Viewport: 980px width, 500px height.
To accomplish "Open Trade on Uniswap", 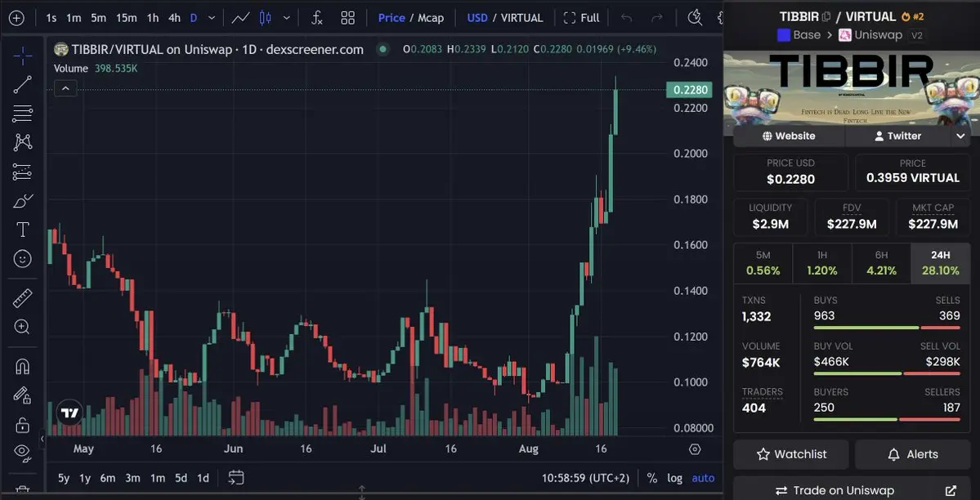I will pos(851,490).
